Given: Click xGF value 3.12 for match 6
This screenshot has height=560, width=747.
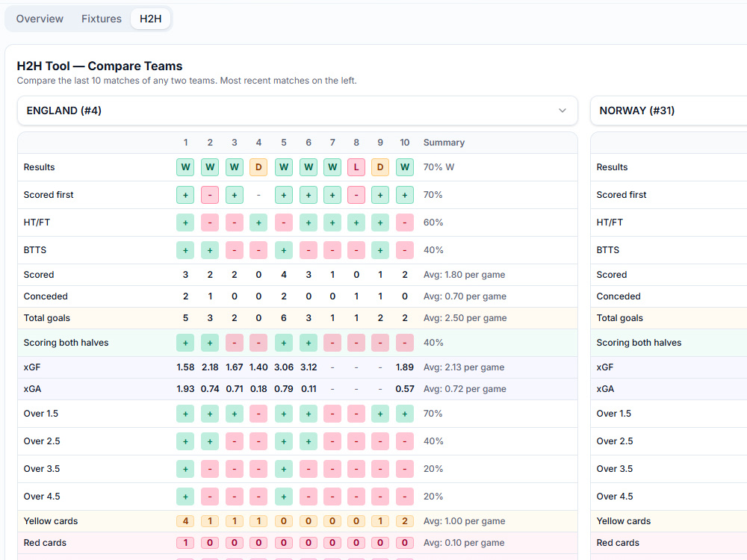Looking at the screenshot, I should pos(309,367).
